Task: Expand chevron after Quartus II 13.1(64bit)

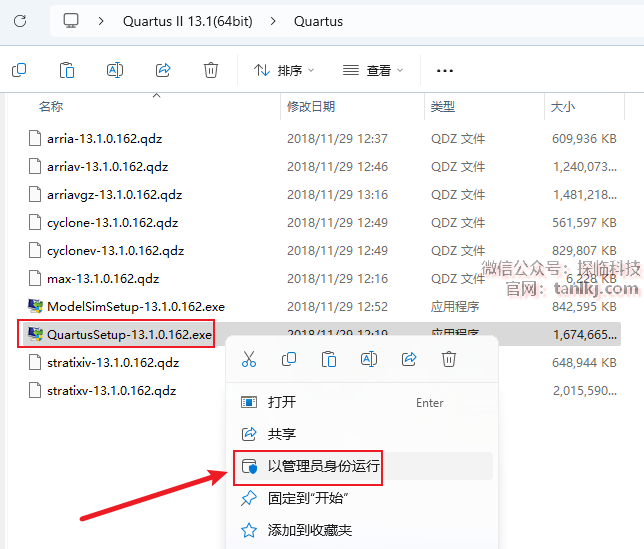Action: pos(273,21)
